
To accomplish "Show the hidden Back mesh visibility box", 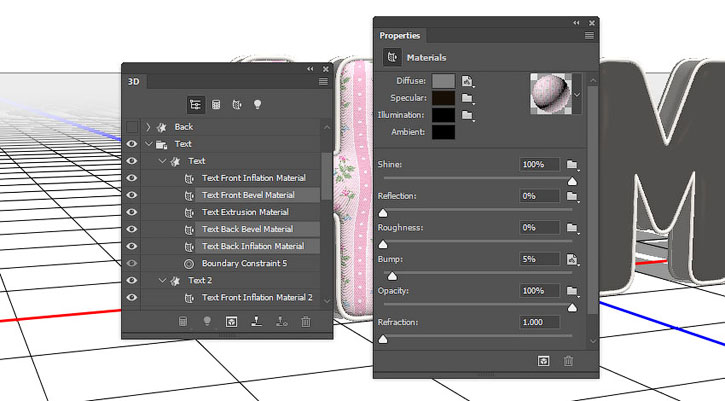I will pyautogui.click(x=132, y=127).
